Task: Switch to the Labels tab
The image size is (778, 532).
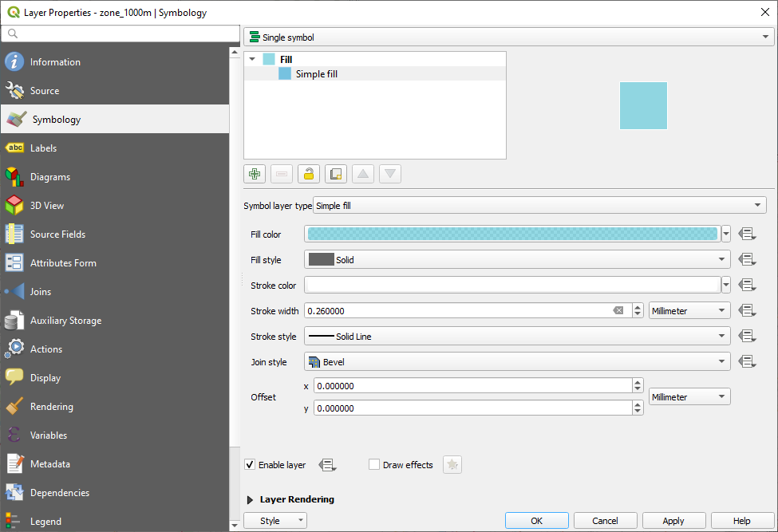Action: (x=43, y=148)
